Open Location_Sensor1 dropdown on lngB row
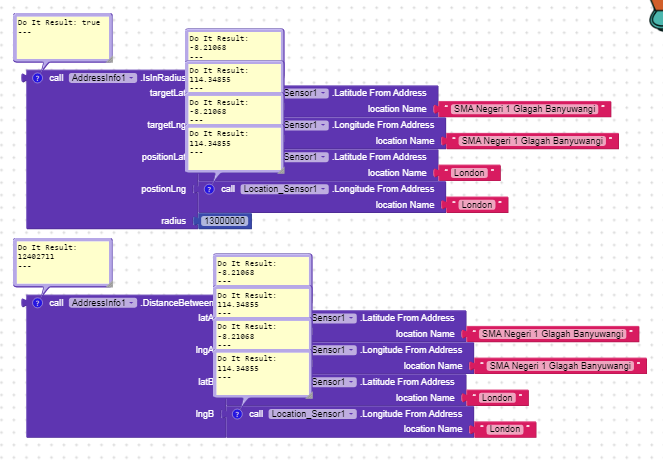 [312, 414]
